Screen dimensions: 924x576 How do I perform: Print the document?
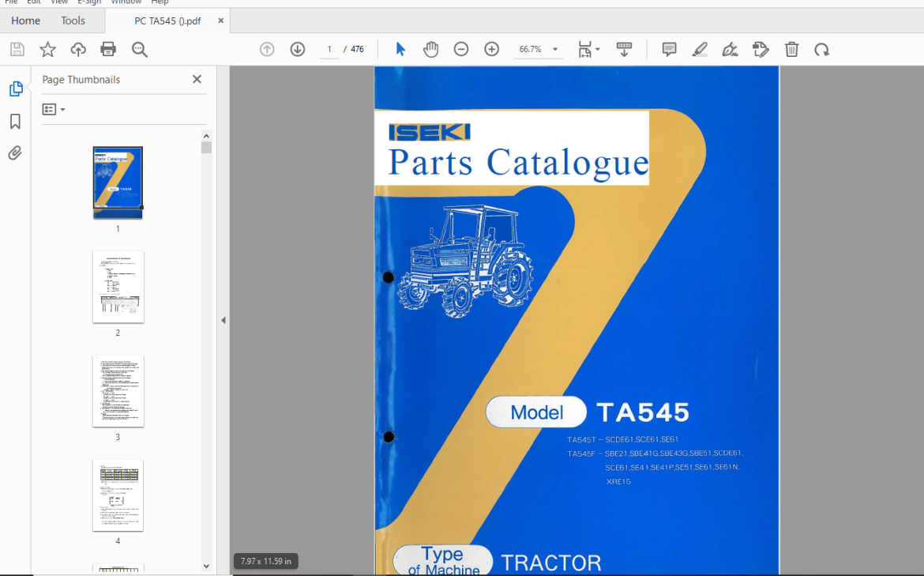tap(108, 50)
